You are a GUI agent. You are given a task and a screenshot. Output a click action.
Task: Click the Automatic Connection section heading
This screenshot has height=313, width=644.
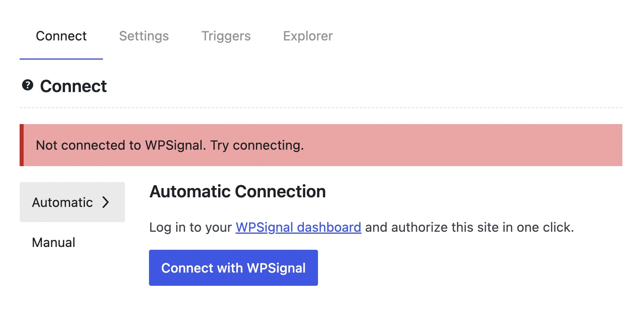(x=237, y=192)
